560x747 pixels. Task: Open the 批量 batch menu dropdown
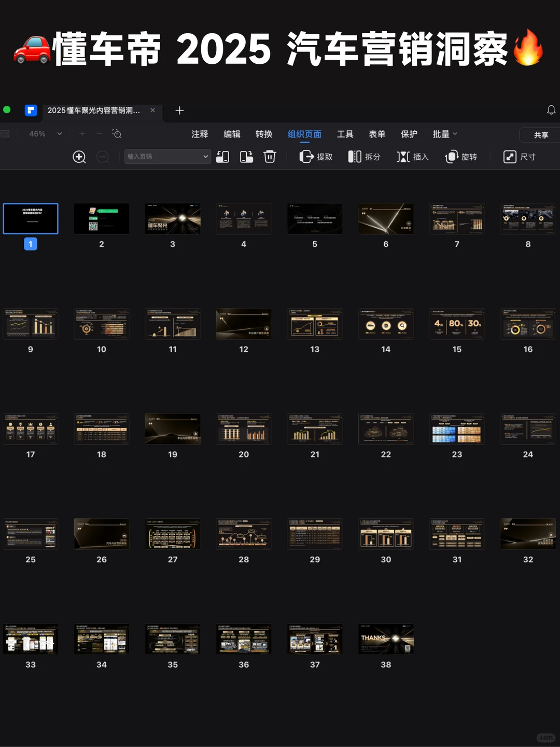tap(445, 134)
